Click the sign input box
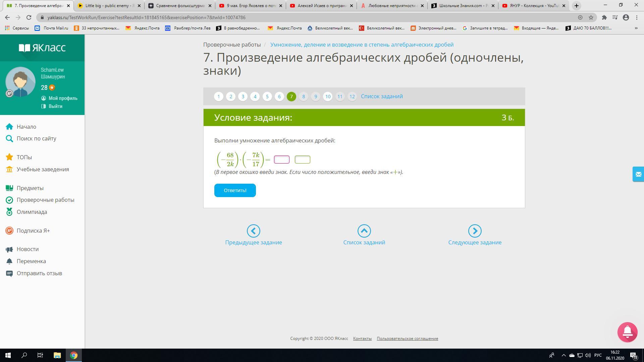Image resolution: width=644 pixels, height=362 pixels. (x=281, y=160)
